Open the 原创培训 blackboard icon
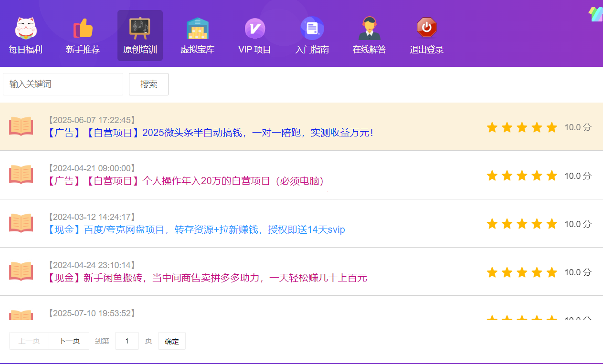This screenshot has width=603, height=364. 140,28
